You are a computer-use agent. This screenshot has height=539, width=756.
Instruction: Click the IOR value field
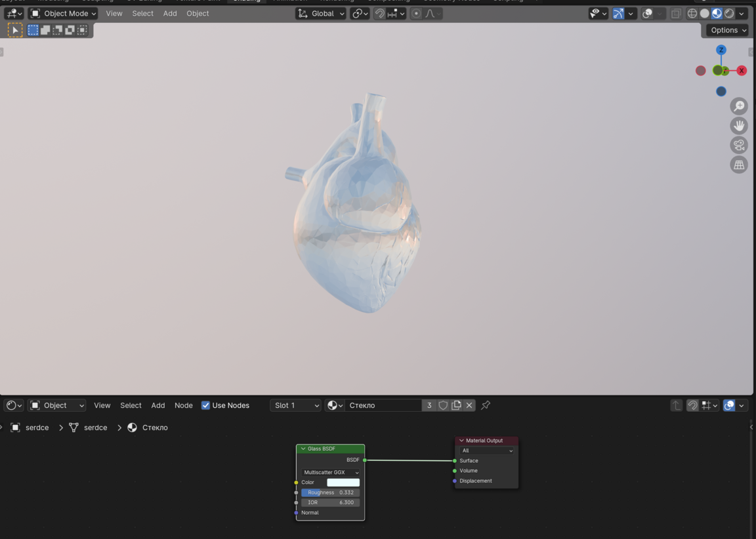[331, 502]
